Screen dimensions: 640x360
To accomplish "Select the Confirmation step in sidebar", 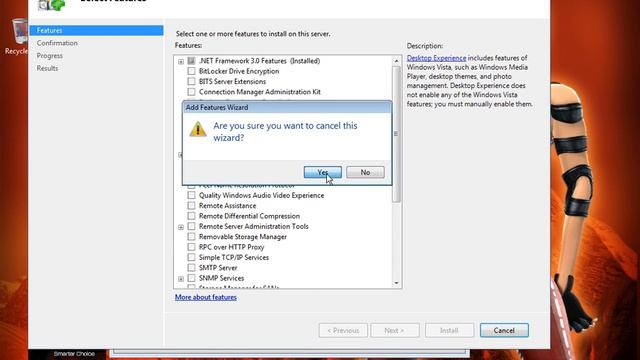I will click(57, 43).
